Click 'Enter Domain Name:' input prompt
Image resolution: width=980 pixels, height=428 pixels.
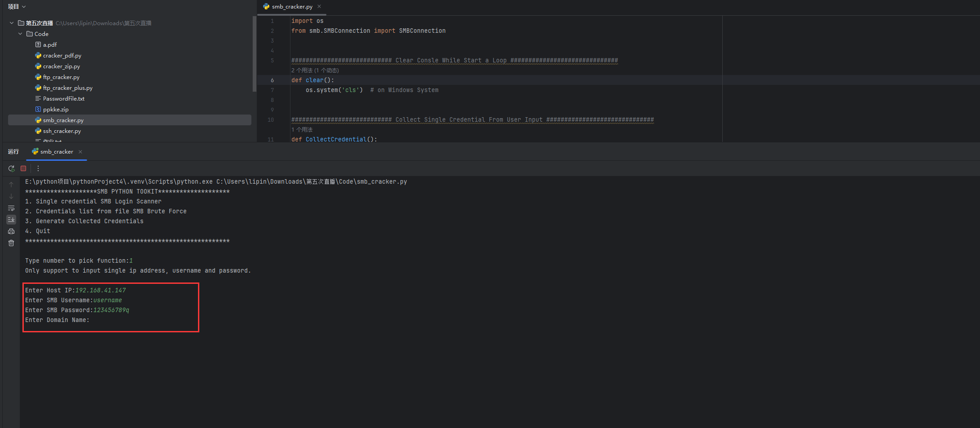[57, 320]
